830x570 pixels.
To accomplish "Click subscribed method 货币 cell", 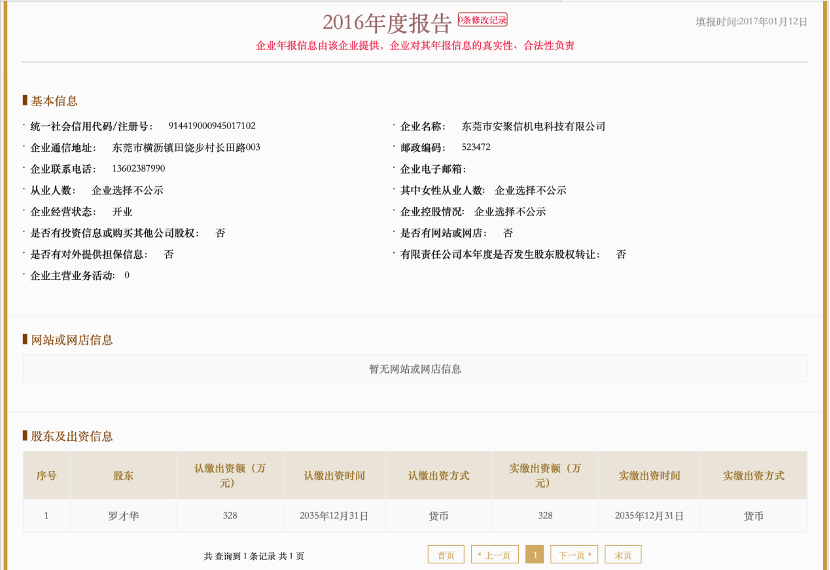I will (438, 515).
